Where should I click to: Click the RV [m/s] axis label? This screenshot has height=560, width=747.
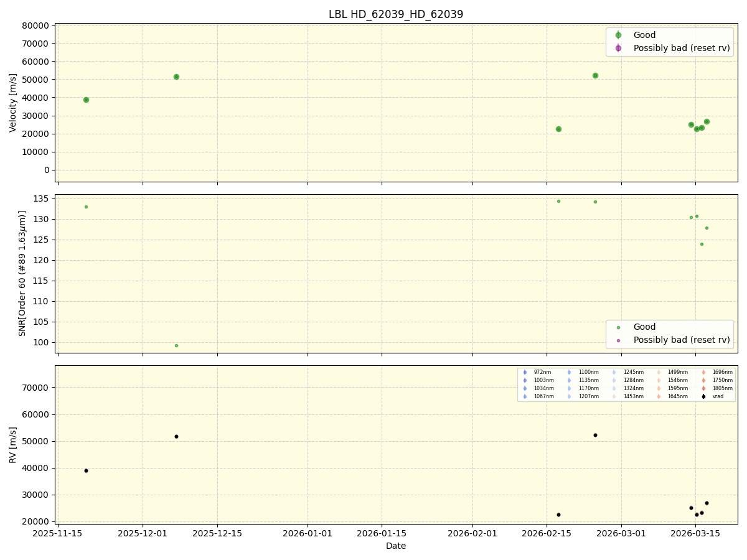coord(13,444)
